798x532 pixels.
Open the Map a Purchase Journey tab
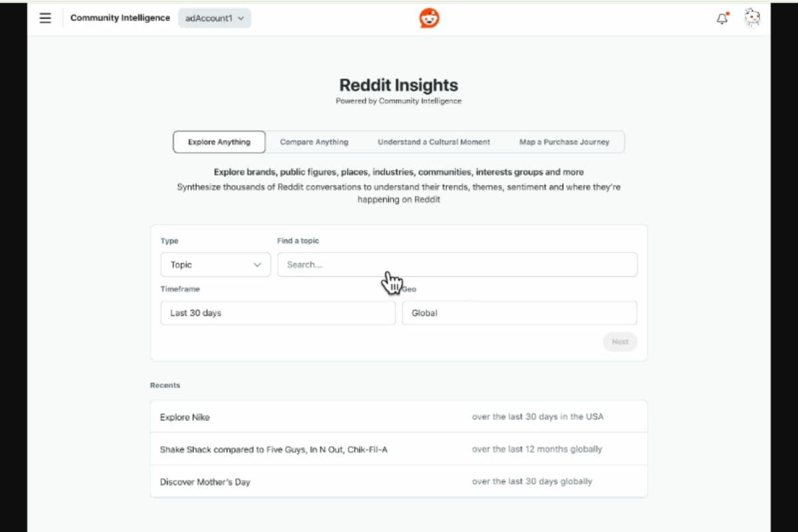pos(564,142)
